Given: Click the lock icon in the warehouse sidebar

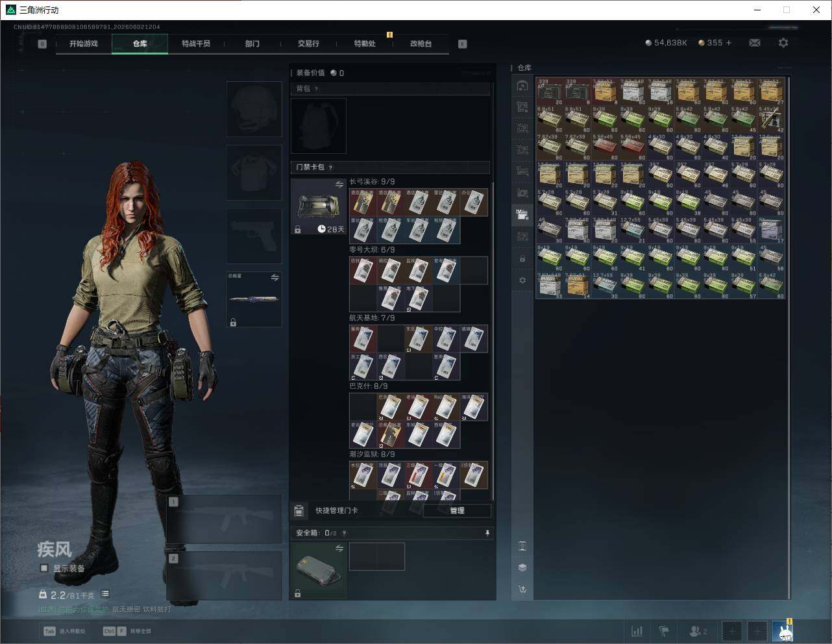Looking at the screenshot, I should (x=522, y=258).
